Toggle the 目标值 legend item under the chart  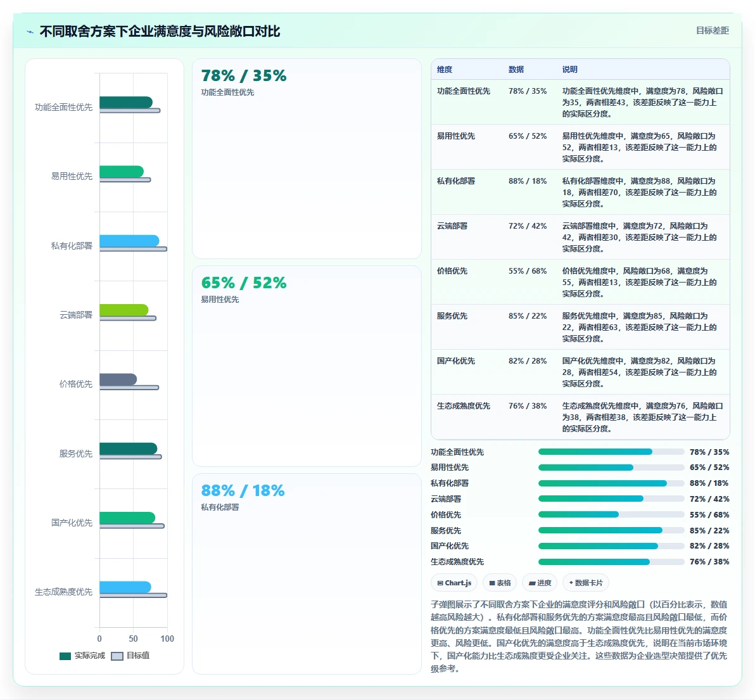(130, 656)
